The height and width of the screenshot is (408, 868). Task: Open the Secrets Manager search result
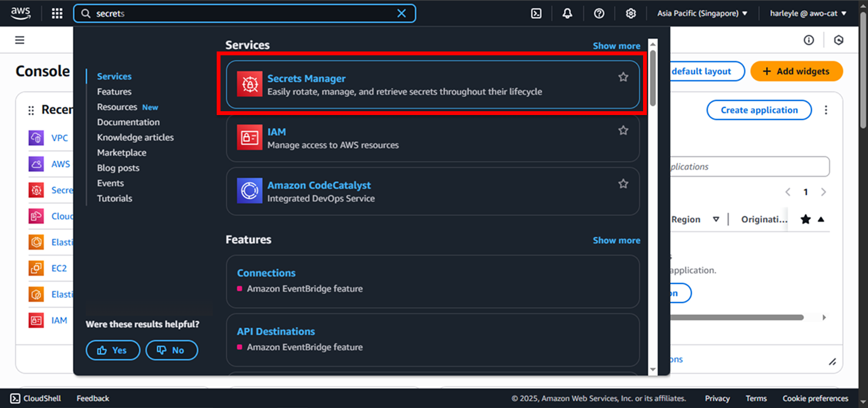(433, 85)
